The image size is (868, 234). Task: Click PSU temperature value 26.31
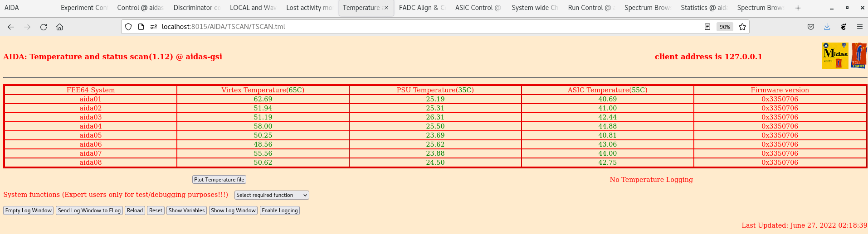click(x=435, y=117)
